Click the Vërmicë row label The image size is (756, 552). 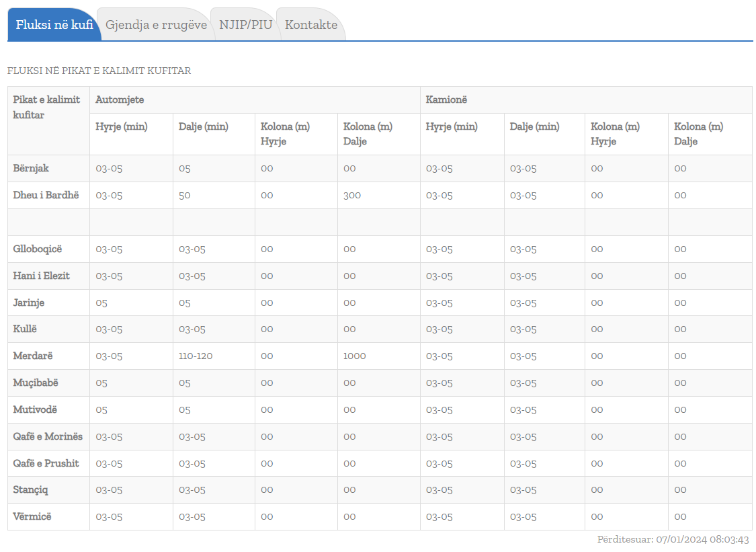pos(32,516)
